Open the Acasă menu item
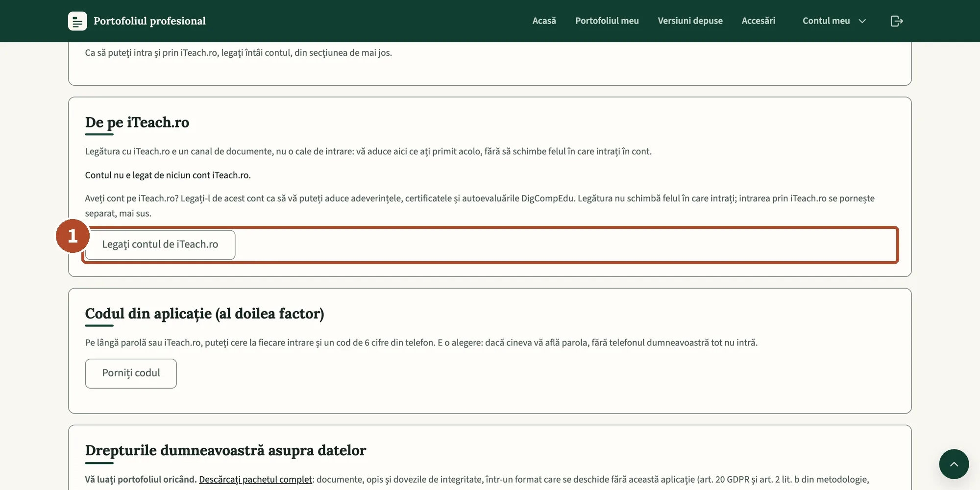 tap(544, 21)
